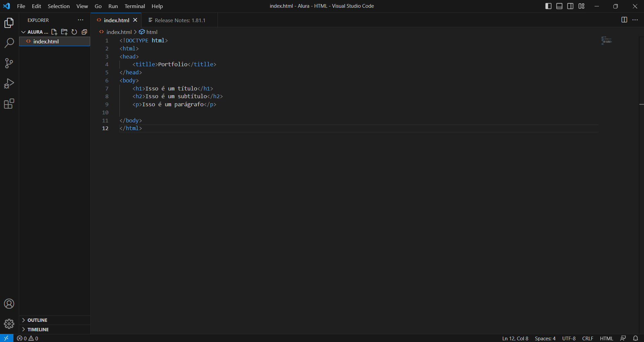644x342 pixels.
Task: Change encoding via UTF-8
Action: pos(569,338)
